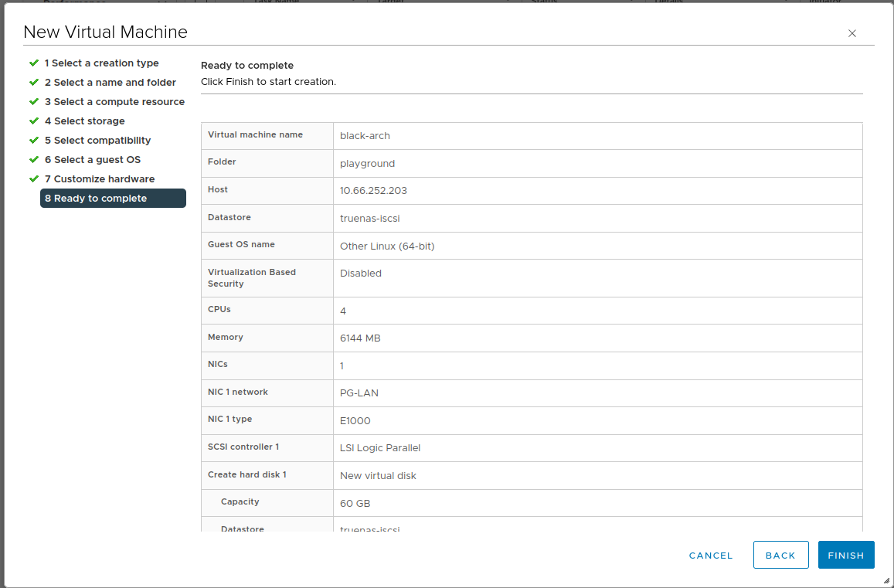
Task: Go to step 1 Select a creation type
Action: pos(101,63)
